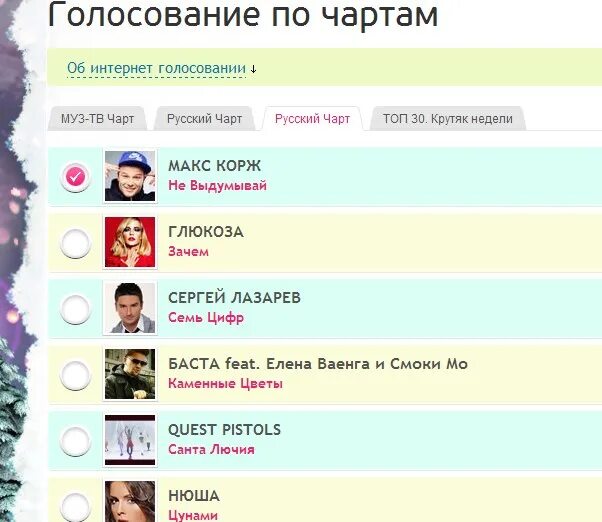Open НЮША artist thumbnail
Image resolution: width=602 pixels, height=522 pixels.
tap(130, 501)
